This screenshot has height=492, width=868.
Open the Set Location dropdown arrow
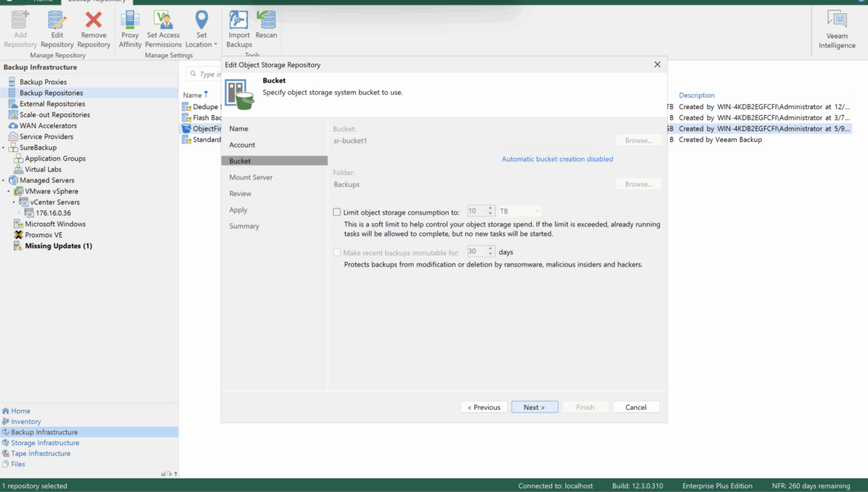[x=215, y=45]
